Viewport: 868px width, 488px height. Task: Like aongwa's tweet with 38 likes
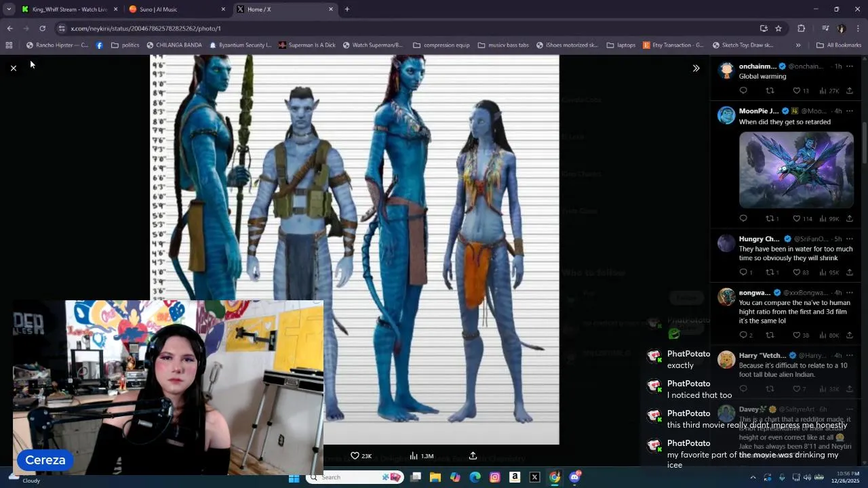click(797, 335)
